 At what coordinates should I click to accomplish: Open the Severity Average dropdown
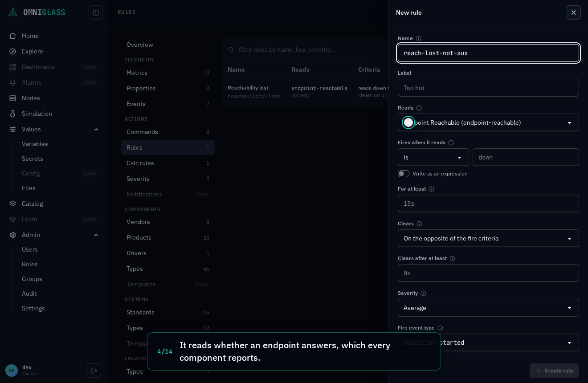tap(488, 308)
